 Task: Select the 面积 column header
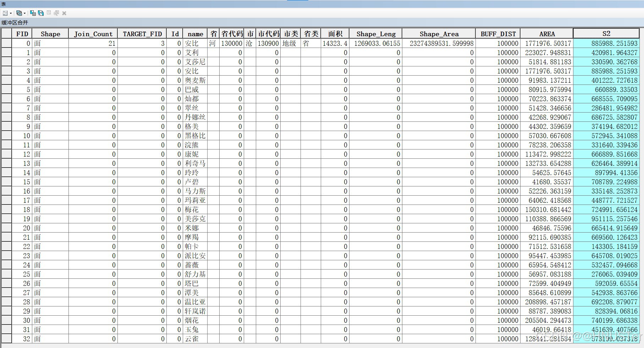pos(335,34)
